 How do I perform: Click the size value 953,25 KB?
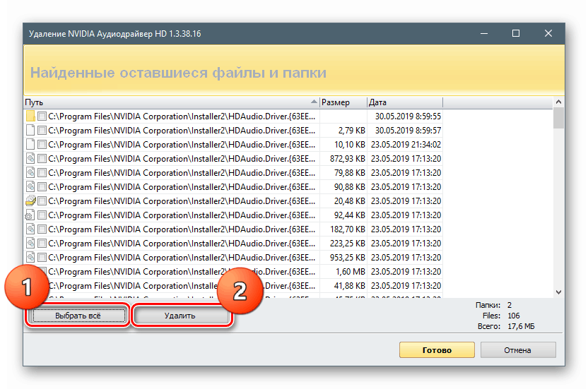[x=347, y=258]
